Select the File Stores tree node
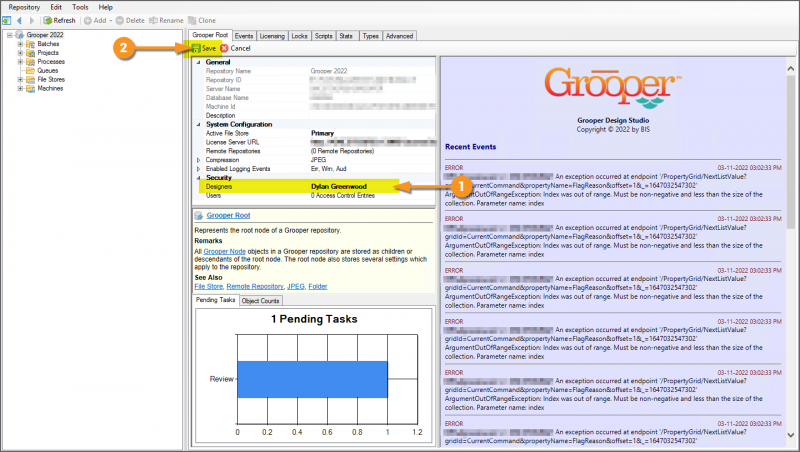Viewport: 800px width, 452px height. pos(51,79)
